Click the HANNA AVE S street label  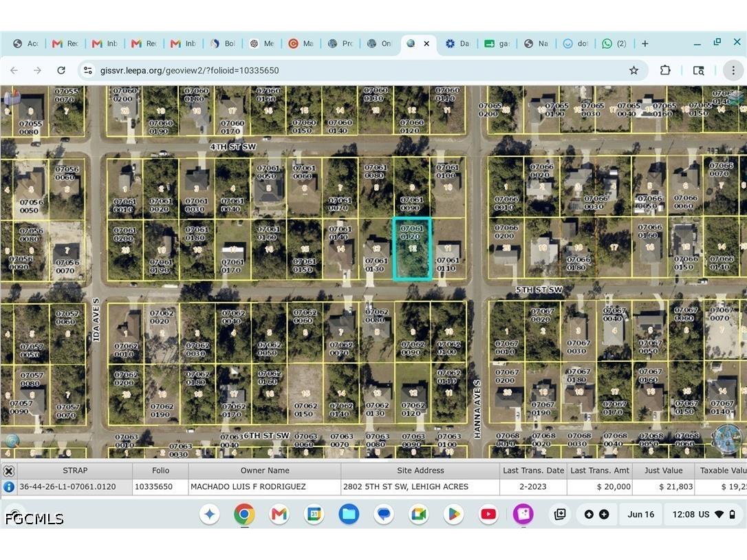pyautogui.click(x=477, y=409)
